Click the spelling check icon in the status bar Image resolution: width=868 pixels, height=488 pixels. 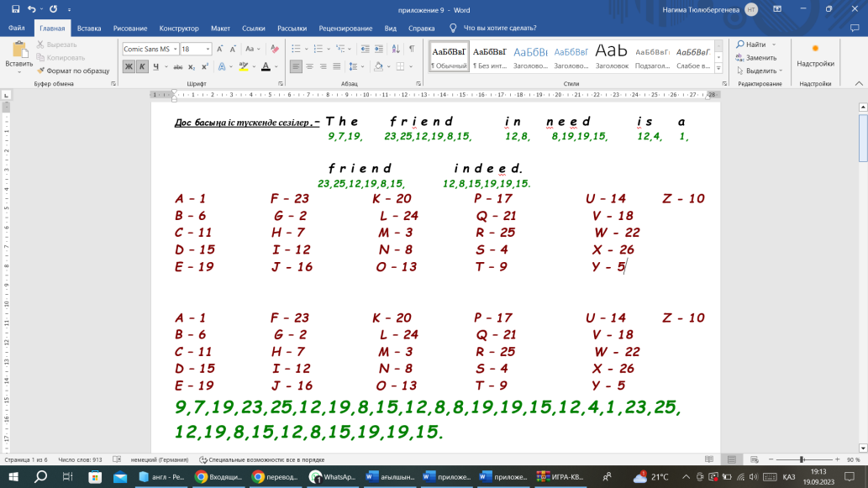coord(117,459)
